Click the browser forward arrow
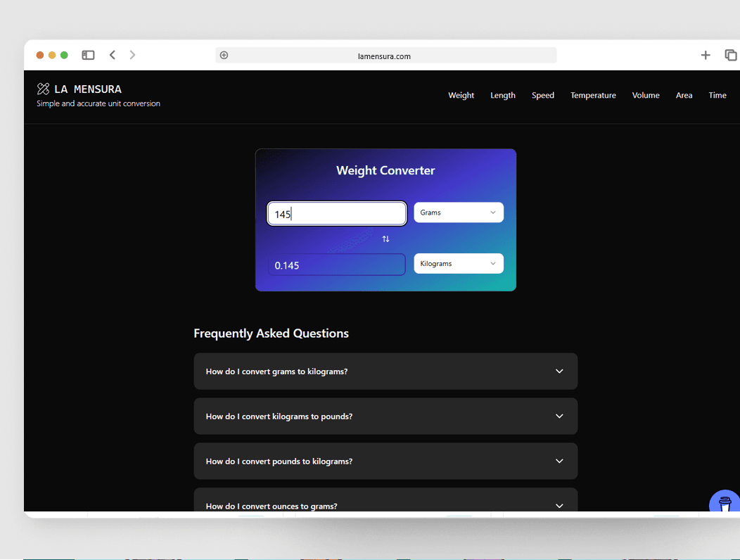This screenshot has width=740, height=560. (132, 55)
